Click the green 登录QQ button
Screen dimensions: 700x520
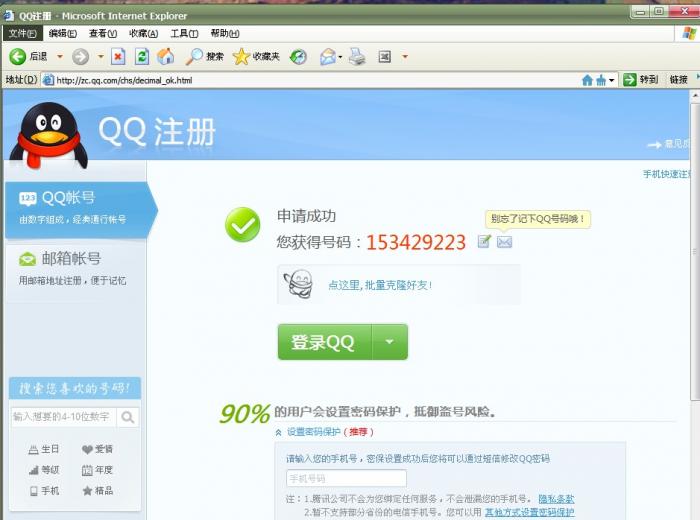[x=325, y=342]
